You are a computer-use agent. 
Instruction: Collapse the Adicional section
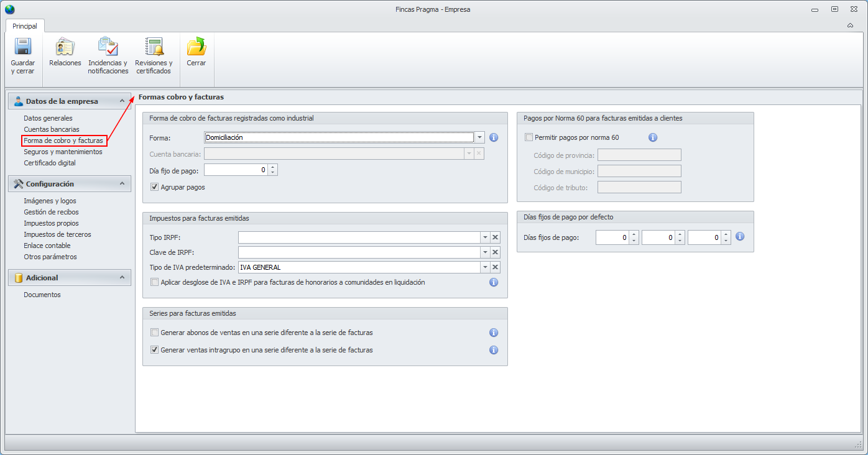click(122, 278)
